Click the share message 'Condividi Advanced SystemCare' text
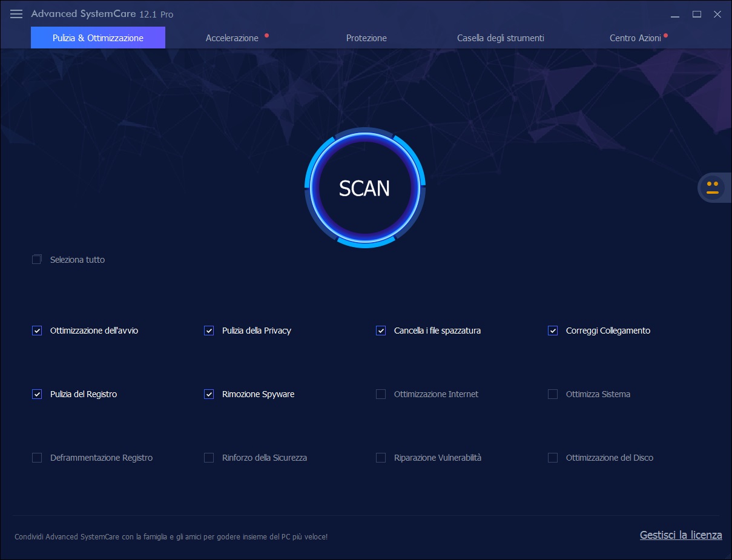732x560 pixels. tap(171, 537)
